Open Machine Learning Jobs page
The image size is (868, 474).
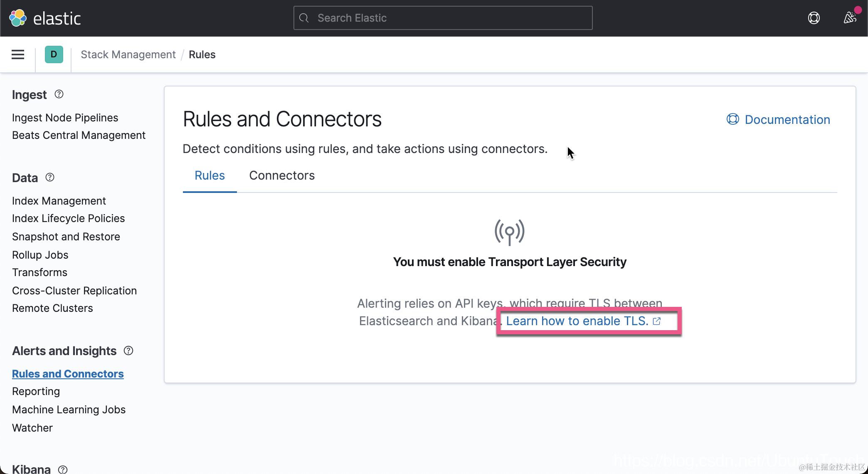click(69, 410)
